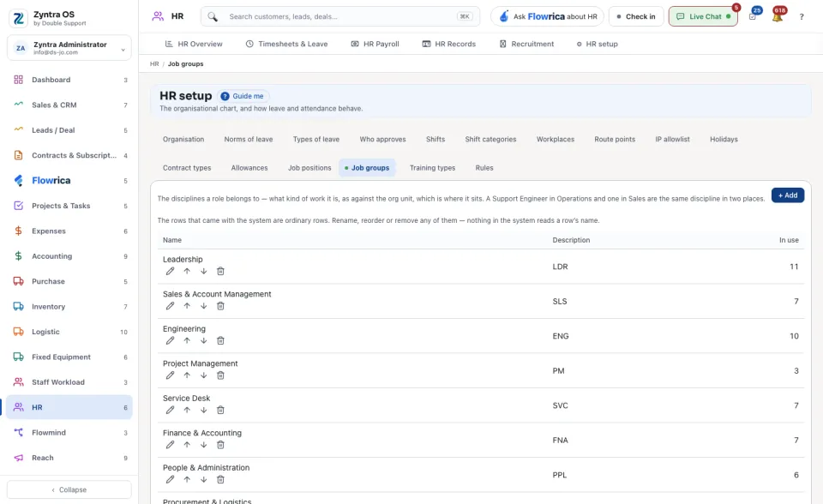823x504 pixels.
Task: Select the Organisation tab
Action: tap(183, 139)
